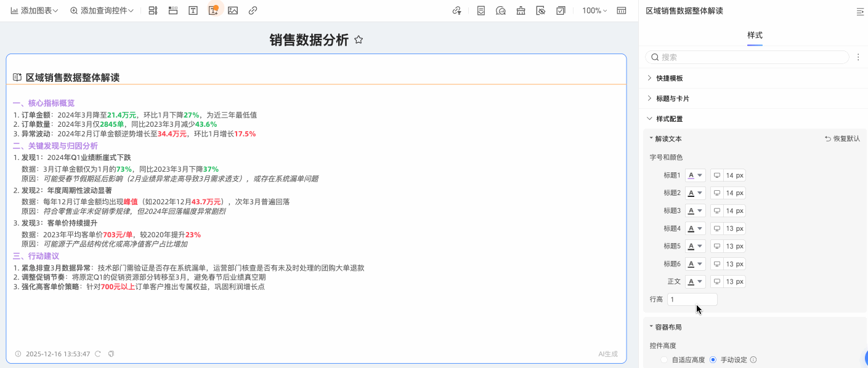This screenshot has width=868, height=368.
Task: Insert a tab container from toolbar
Action: (173, 10)
